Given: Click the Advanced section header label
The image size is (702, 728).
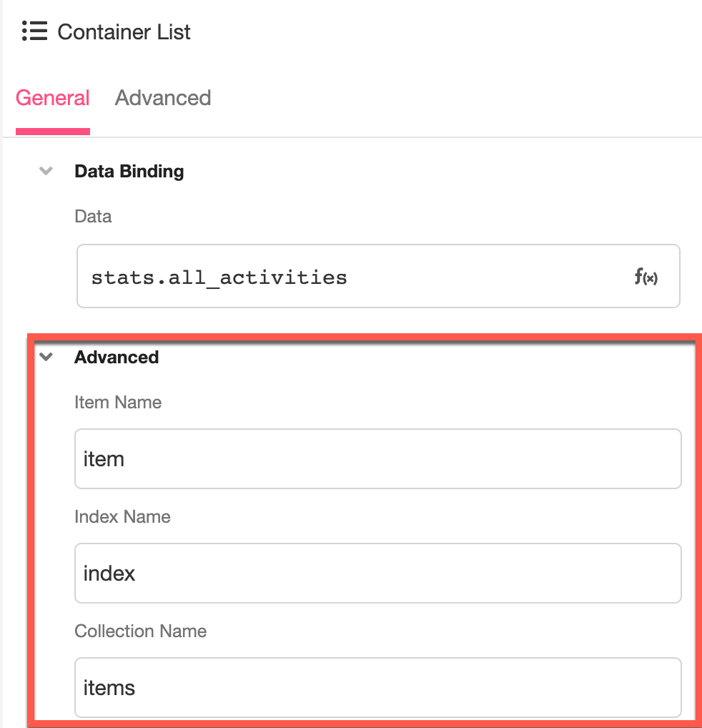Looking at the screenshot, I should click(116, 357).
